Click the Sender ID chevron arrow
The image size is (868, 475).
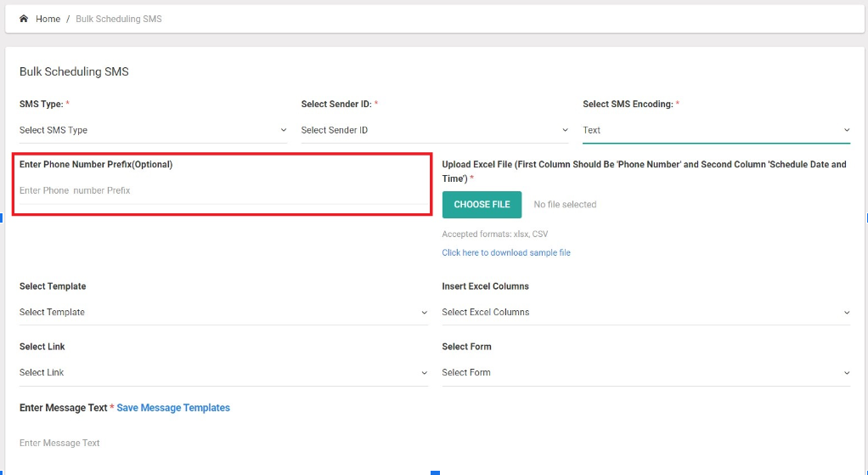point(565,130)
